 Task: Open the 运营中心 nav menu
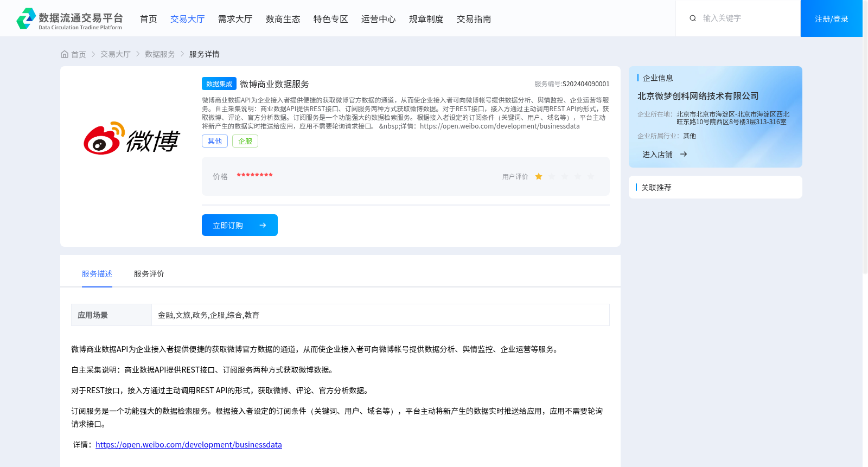coord(379,19)
